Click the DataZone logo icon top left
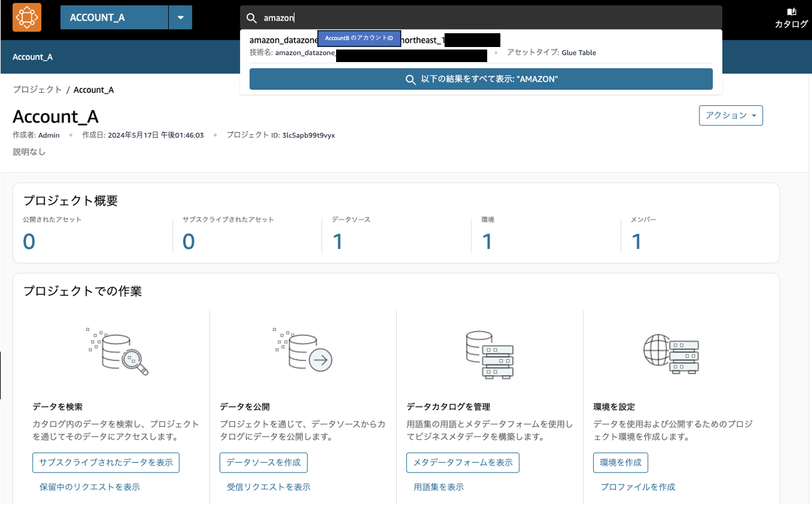This screenshot has height=514, width=812. tap(26, 17)
